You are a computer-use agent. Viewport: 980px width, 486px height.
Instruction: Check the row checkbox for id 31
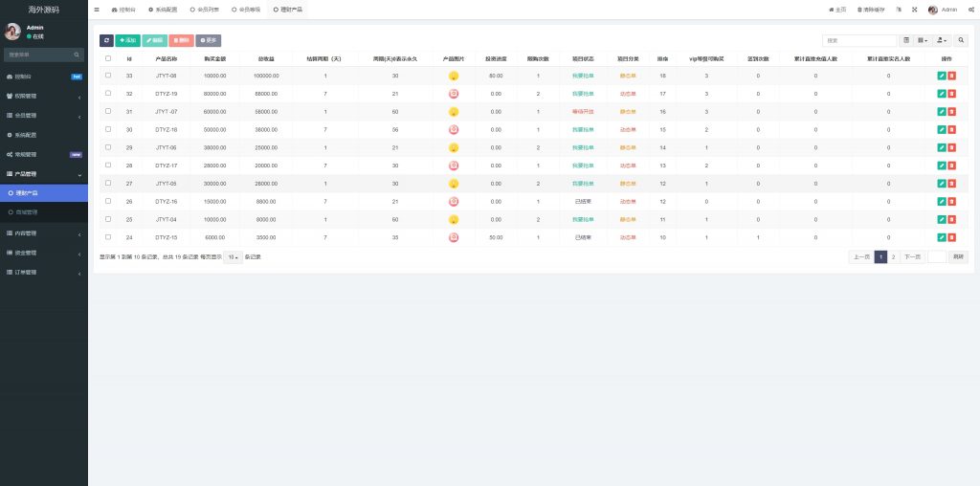pyautogui.click(x=108, y=111)
